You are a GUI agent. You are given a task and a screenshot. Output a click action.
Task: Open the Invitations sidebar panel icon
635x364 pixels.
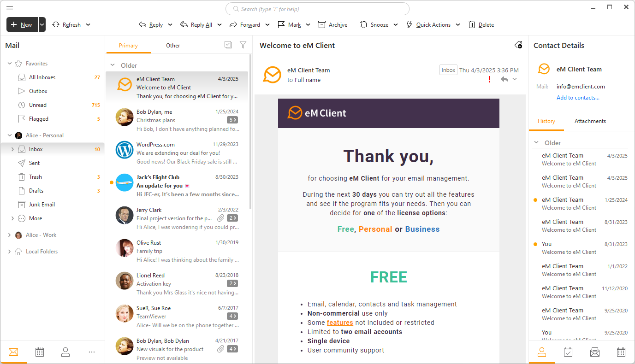point(595,352)
